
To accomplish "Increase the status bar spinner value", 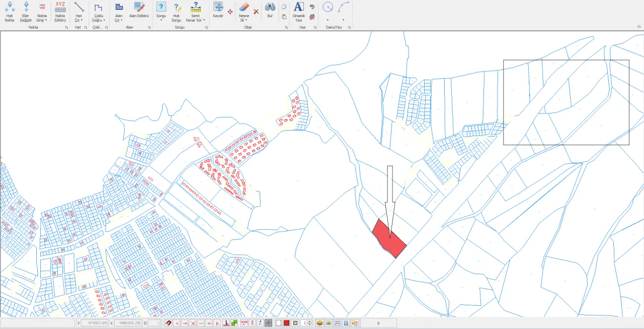I will pyautogui.click(x=310, y=321).
